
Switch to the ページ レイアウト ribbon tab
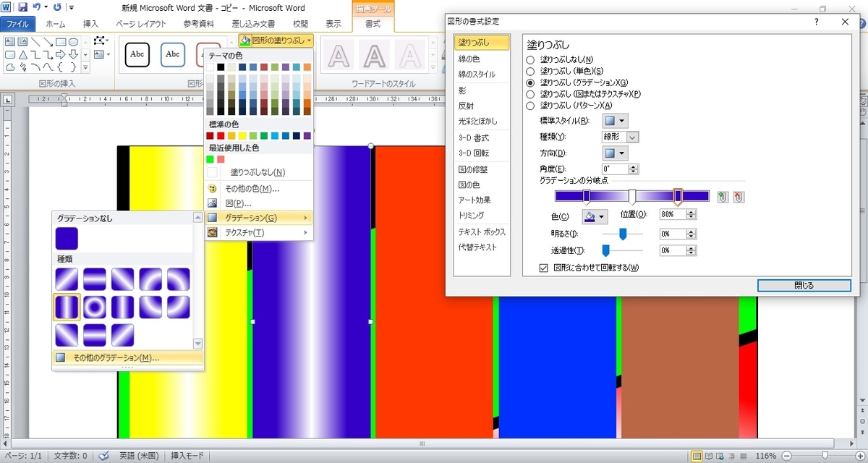coord(141,24)
